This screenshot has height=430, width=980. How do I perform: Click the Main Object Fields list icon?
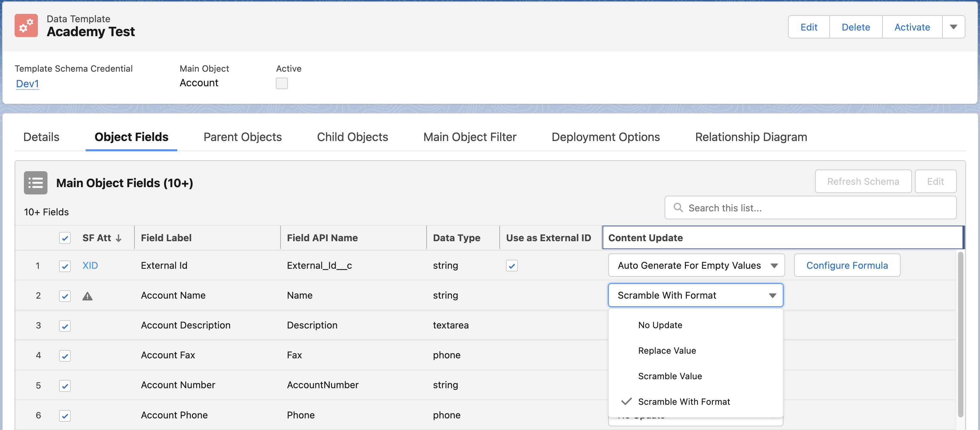(x=36, y=182)
